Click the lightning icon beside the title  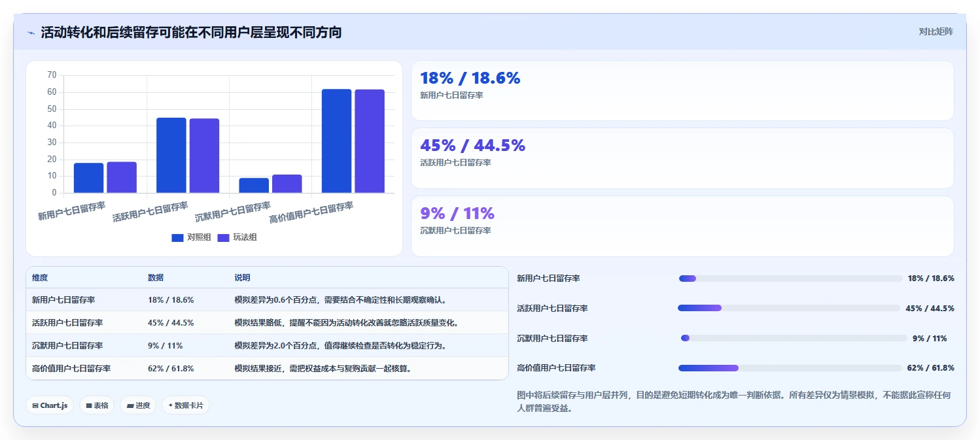[x=31, y=33]
